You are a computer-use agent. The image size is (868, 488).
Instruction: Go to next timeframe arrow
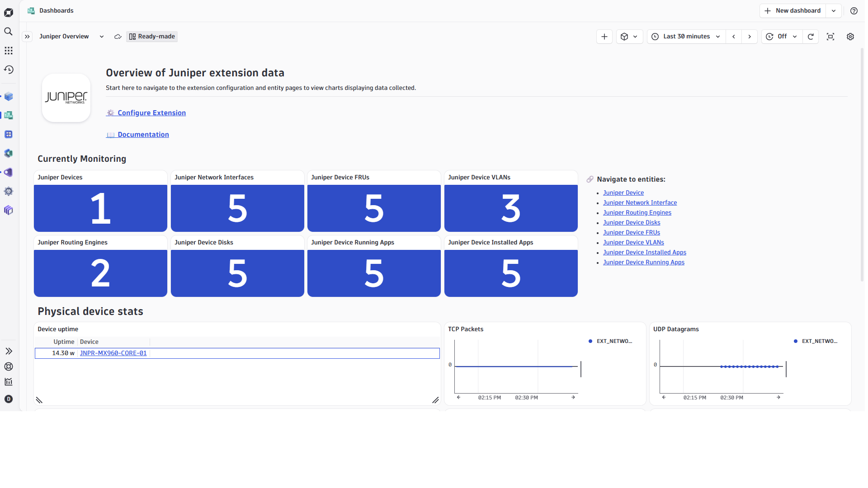click(x=750, y=37)
